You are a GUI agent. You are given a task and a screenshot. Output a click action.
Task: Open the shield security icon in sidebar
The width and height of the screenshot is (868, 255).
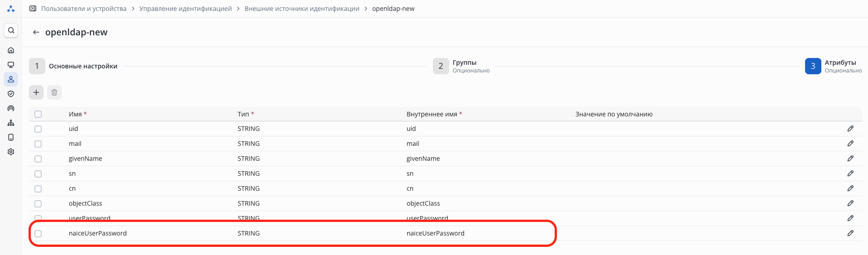(x=11, y=94)
